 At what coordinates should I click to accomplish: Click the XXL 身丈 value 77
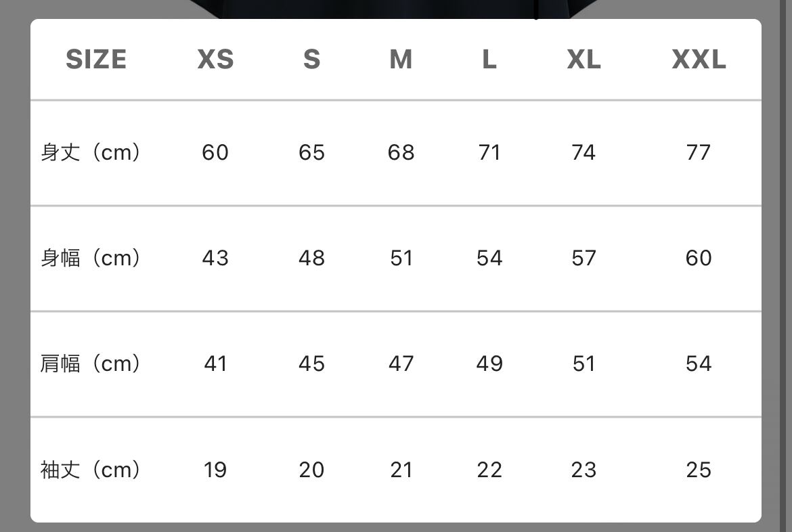click(699, 152)
